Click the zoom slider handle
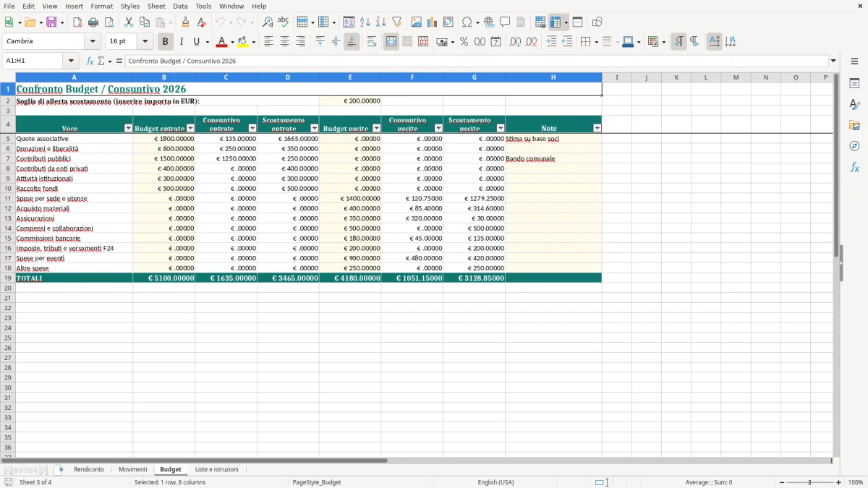The image size is (868, 488). tap(810, 482)
